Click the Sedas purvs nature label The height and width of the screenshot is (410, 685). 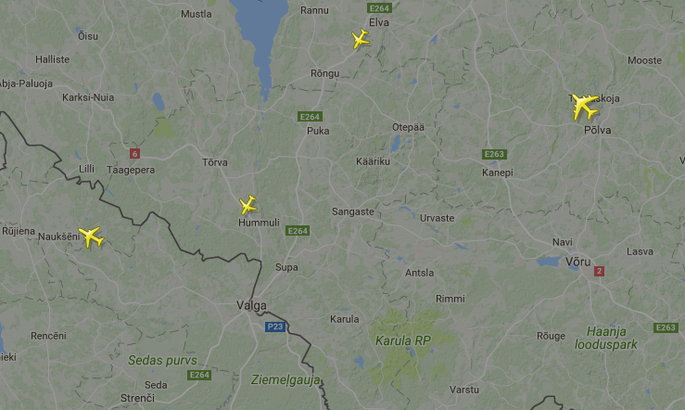[x=163, y=360]
